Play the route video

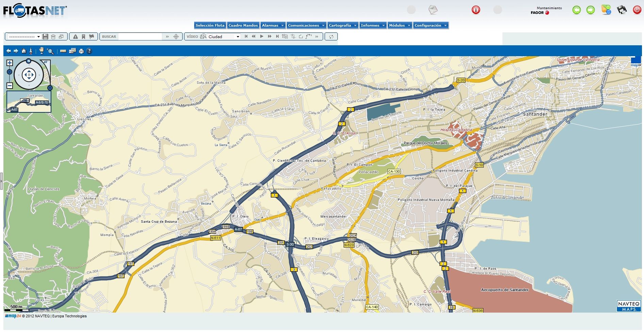(x=261, y=36)
